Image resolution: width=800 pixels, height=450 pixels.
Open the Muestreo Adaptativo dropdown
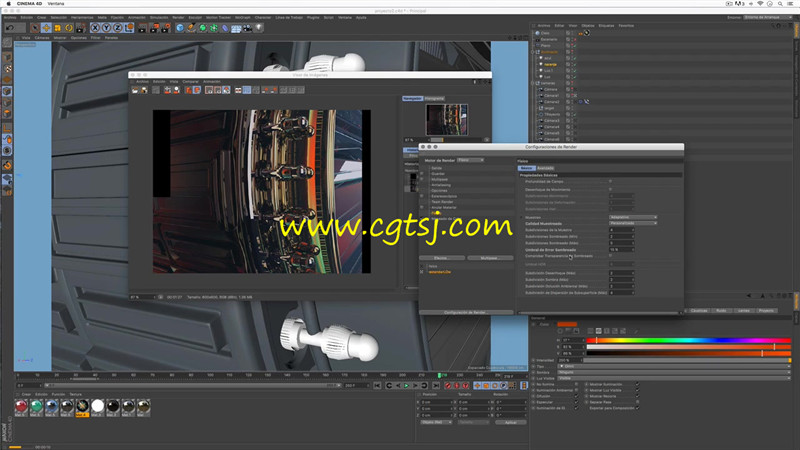pos(633,217)
